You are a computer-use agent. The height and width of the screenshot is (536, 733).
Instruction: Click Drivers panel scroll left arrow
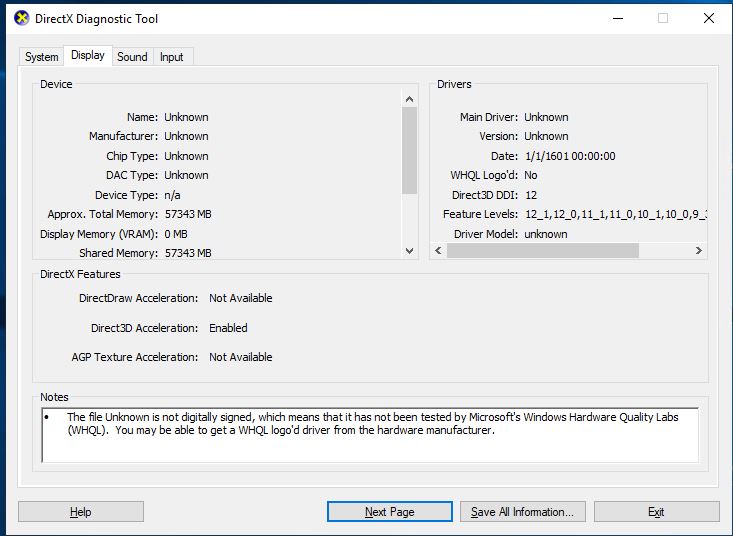pos(438,250)
